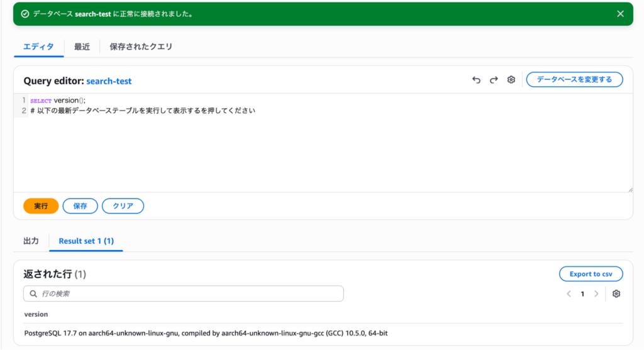Click the magnifier icon in row search
Viewport: 644px width, 350px height.
click(x=33, y=293)
